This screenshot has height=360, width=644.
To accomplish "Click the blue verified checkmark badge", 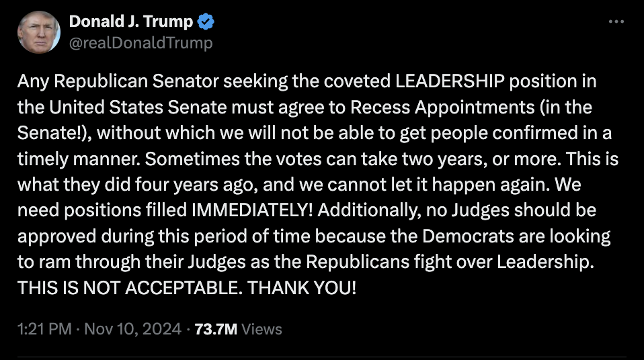I will tap(206, 21).
